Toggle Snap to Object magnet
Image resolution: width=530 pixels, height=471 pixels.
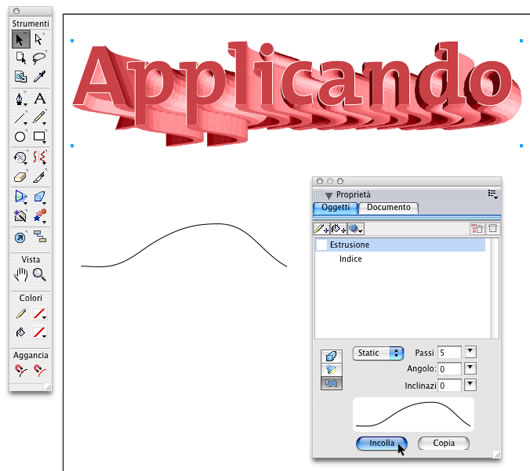[x=40, y=370]
